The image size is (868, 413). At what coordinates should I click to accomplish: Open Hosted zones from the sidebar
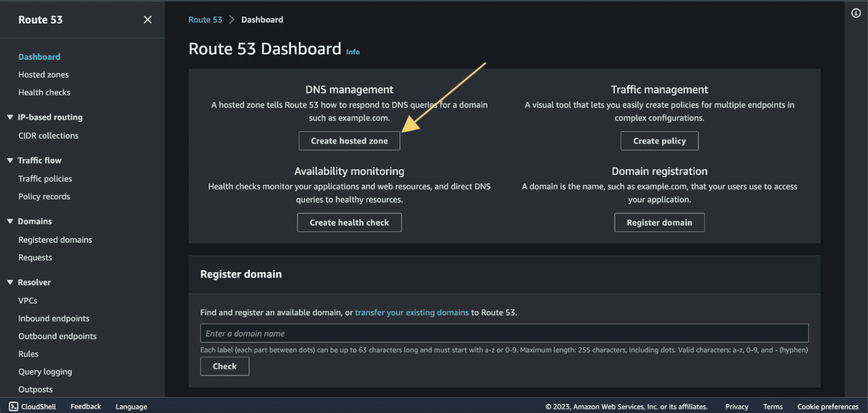(x=44, y=74)
